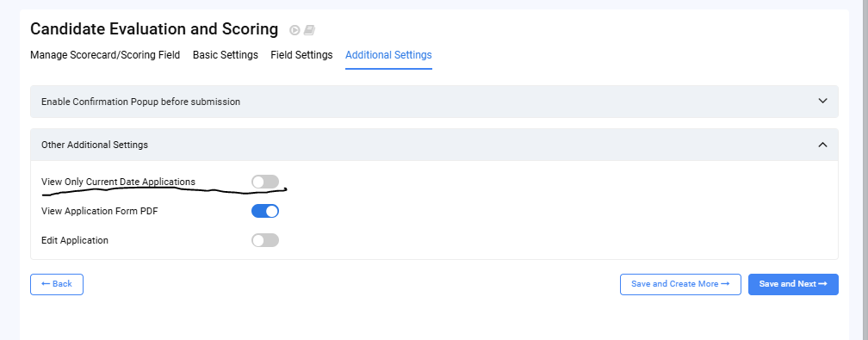Disable the View Application Form PDF toggle
Image resolution: width=868 pixels, height=340 pixels.
click(265, 211)
